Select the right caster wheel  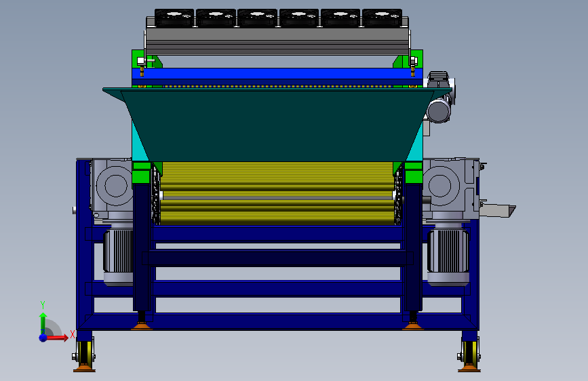(x=469, y=355)
